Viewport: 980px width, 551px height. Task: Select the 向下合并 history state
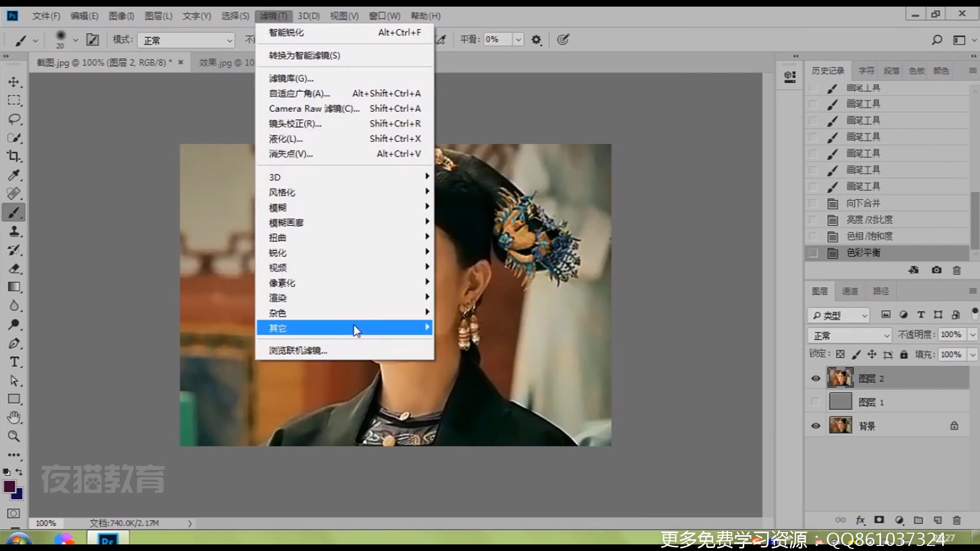point(863,203)
